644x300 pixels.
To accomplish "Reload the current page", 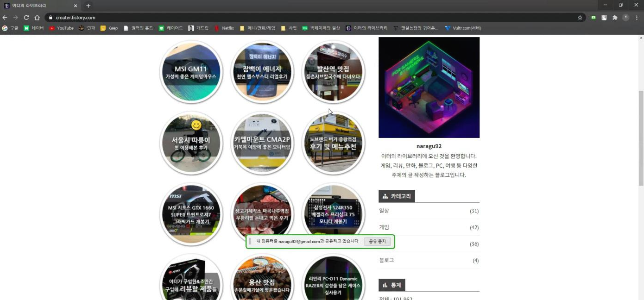I will click(x=26, y=18).
